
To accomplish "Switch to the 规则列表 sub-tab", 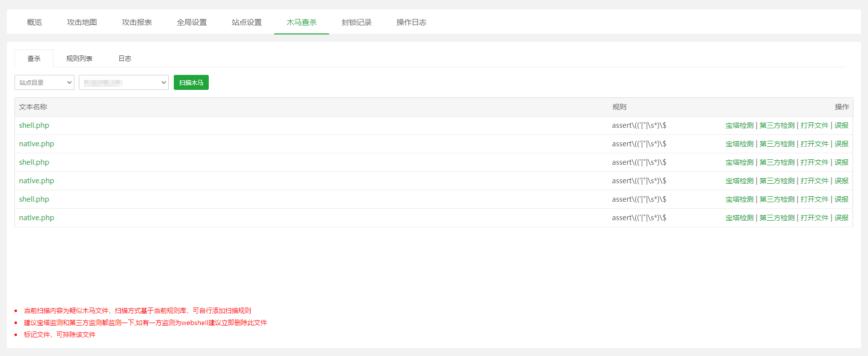I will 79,58.
